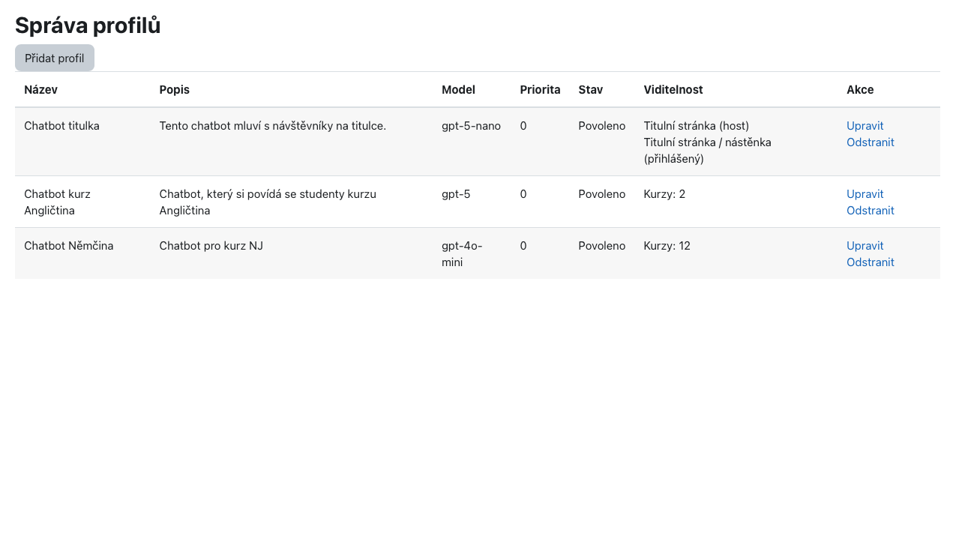Edit the Chatbot titulka profile
956x560 pixels.
(865, 126)
